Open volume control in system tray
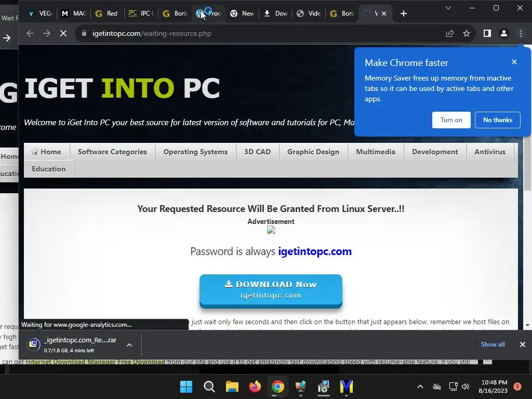532x399 pixels. 465,387
